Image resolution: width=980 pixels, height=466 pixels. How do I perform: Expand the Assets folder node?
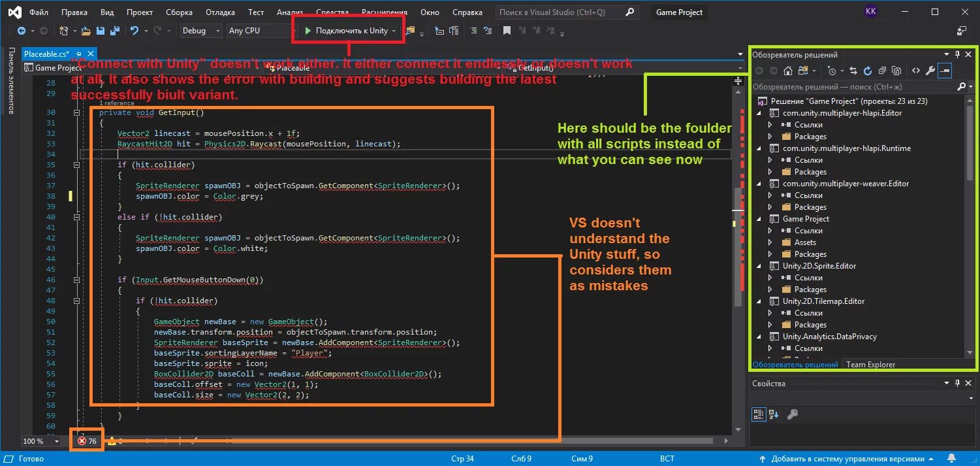tap(770, 242)
